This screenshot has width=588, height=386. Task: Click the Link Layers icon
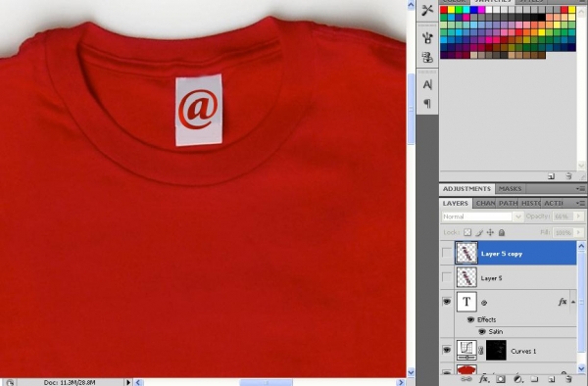(466, 379)
